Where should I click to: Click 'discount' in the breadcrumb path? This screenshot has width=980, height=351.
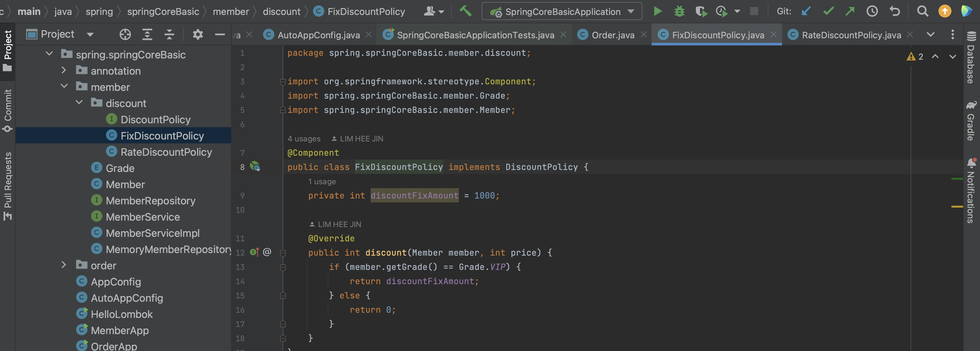click(282, 11)
